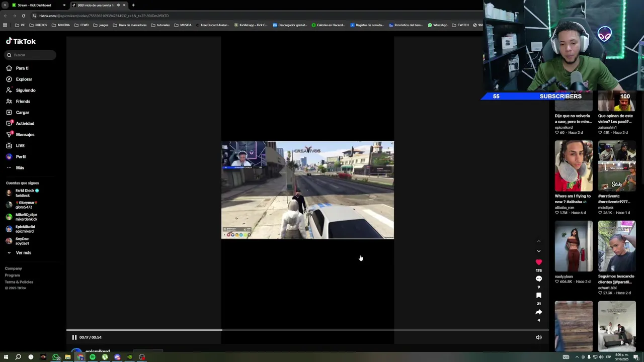Image resolution: width=644 pixels, height=362 pixels.
Task: Click the Buscar search field
Action: coord(30,55)
